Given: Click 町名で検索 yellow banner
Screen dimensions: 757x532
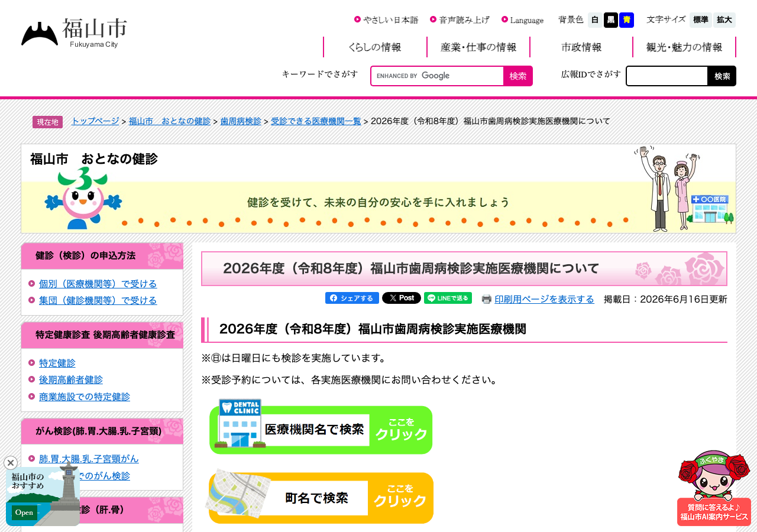Looking at the screenshot, I should click(x=320, y=497).
